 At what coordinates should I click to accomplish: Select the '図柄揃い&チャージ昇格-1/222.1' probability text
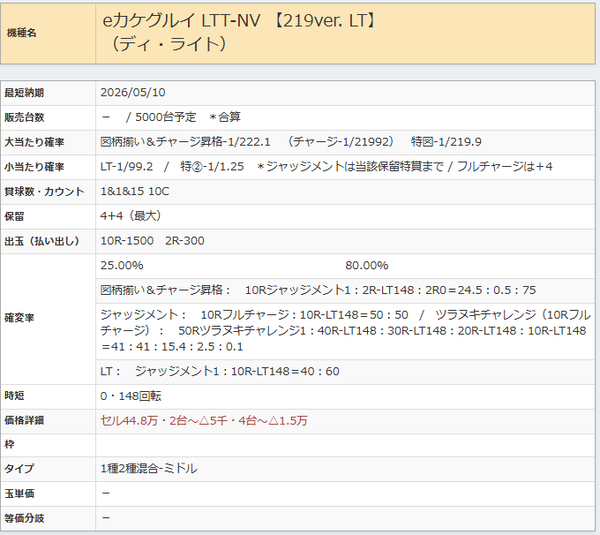coord(185,142)
